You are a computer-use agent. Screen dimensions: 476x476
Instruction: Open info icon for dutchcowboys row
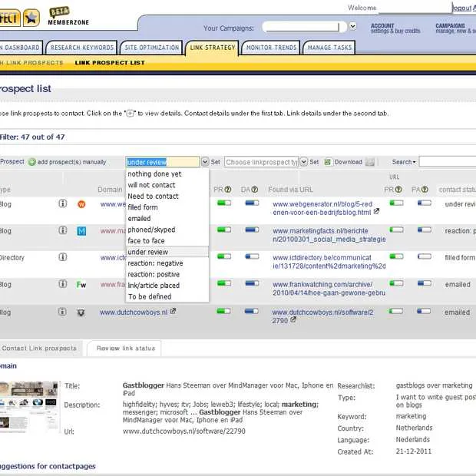(x=62, y=312)
